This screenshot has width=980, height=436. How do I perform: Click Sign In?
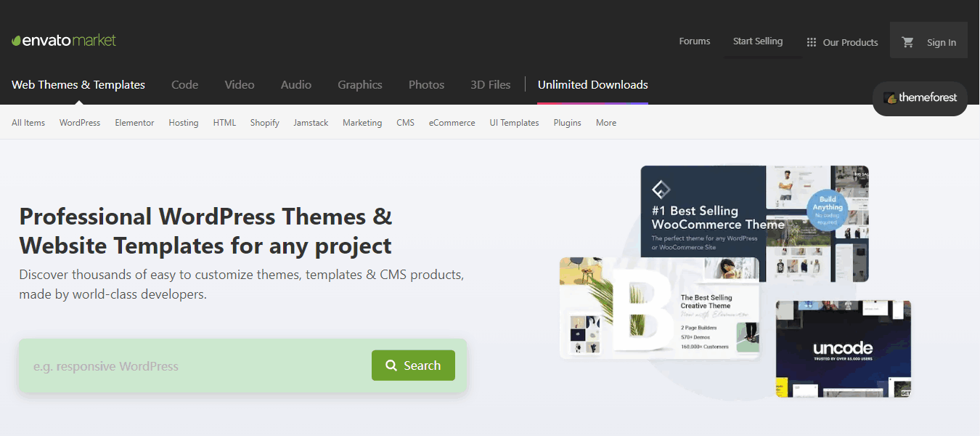(942, 42)
